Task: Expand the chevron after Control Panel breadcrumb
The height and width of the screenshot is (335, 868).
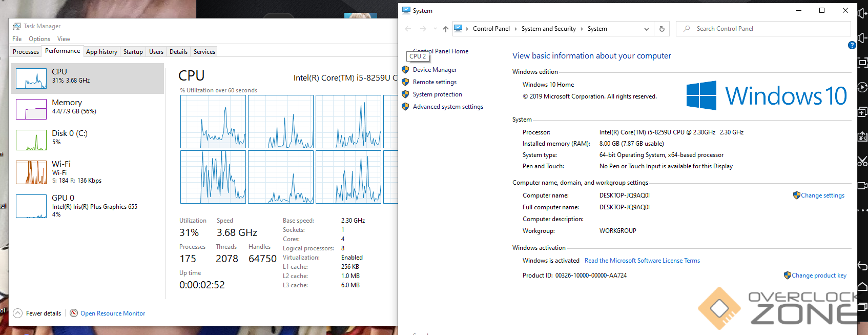Action: 515,29
